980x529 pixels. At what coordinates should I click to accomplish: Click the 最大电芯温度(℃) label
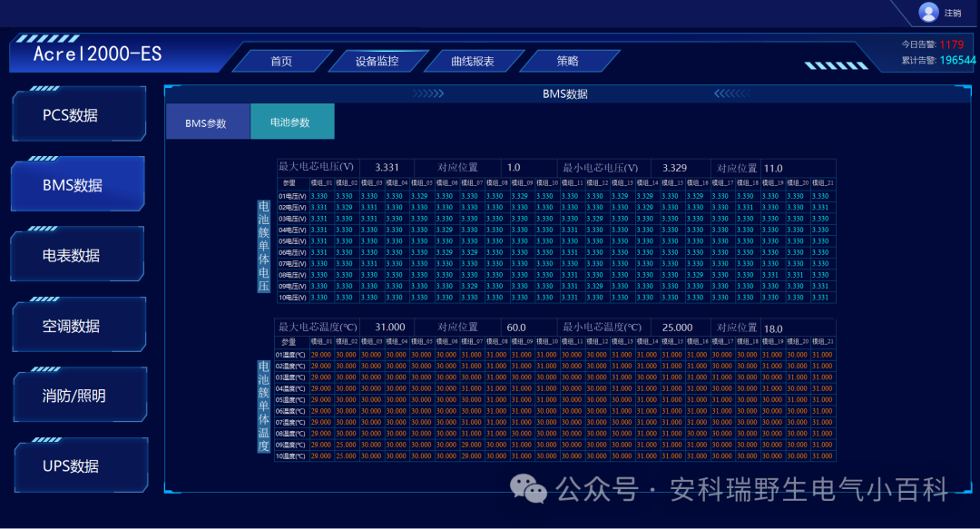(x=318, y=327)
